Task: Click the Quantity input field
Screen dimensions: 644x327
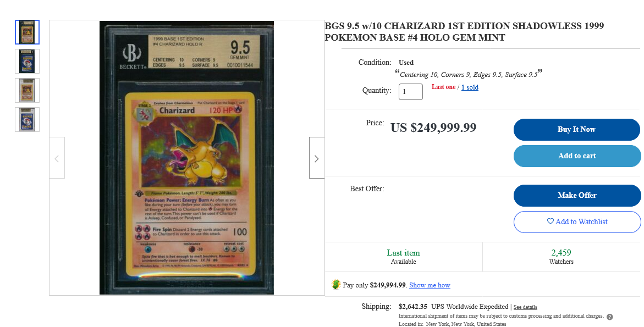Action: [411, 91]
